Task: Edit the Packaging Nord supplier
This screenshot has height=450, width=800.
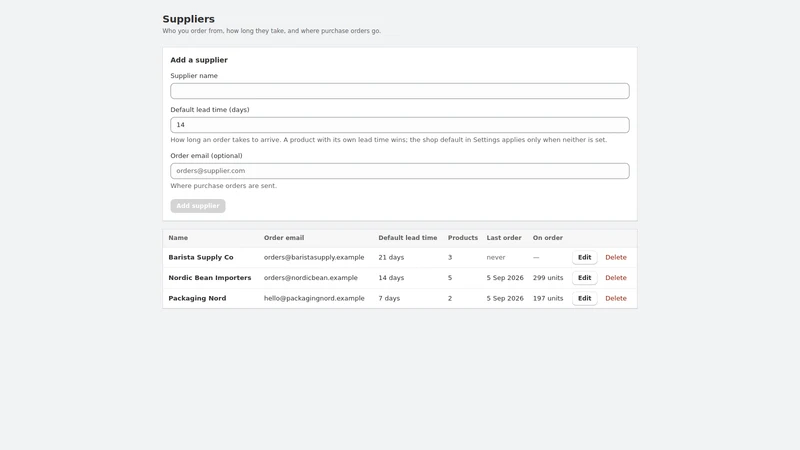Action: [x=584, y=298]
